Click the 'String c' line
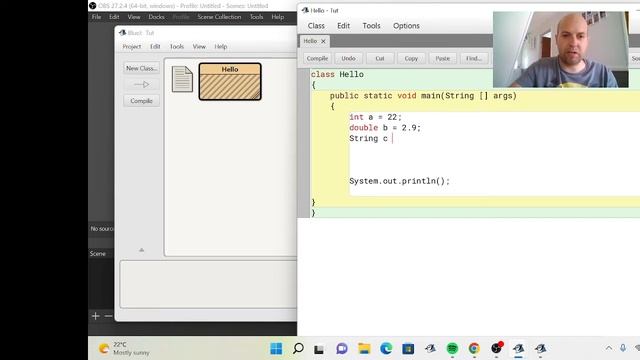The image size is (640, 360). coord(368,138)
